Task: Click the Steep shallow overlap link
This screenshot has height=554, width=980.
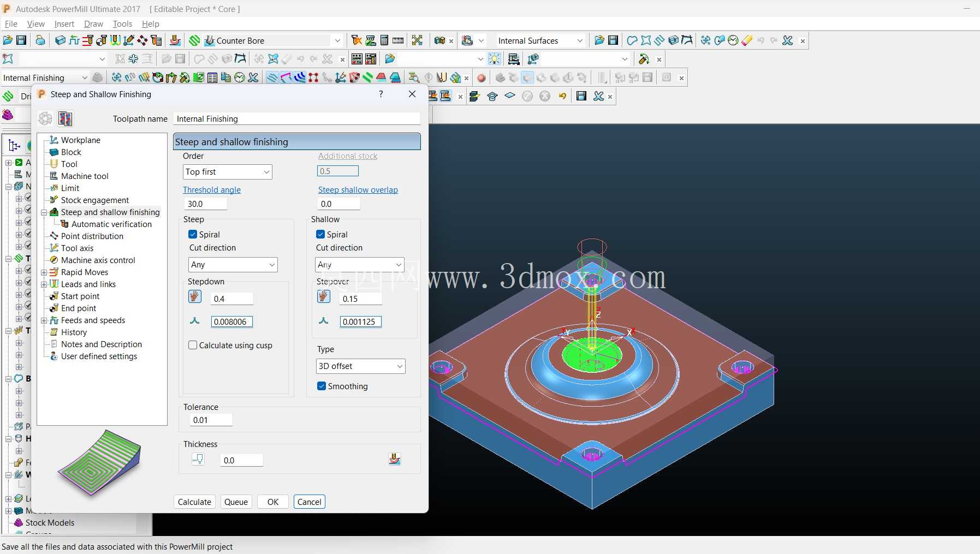Action: 358,189
